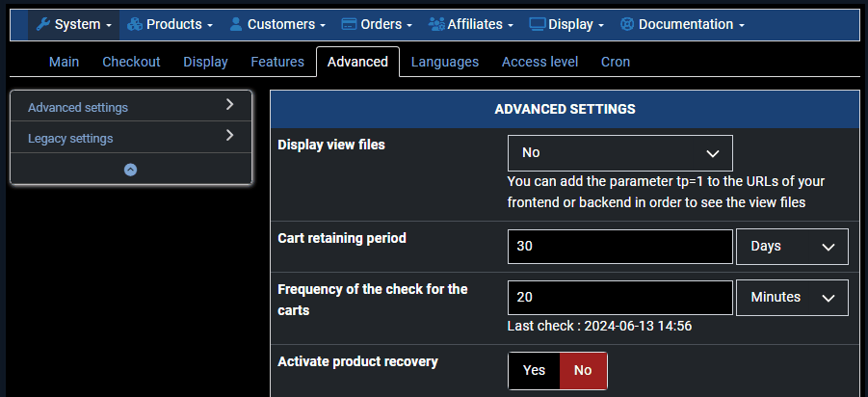Image resolution: width=868 pixels, height=397 pixels.
Task: Click the Affiliates group icon
Action: (436, 24)
